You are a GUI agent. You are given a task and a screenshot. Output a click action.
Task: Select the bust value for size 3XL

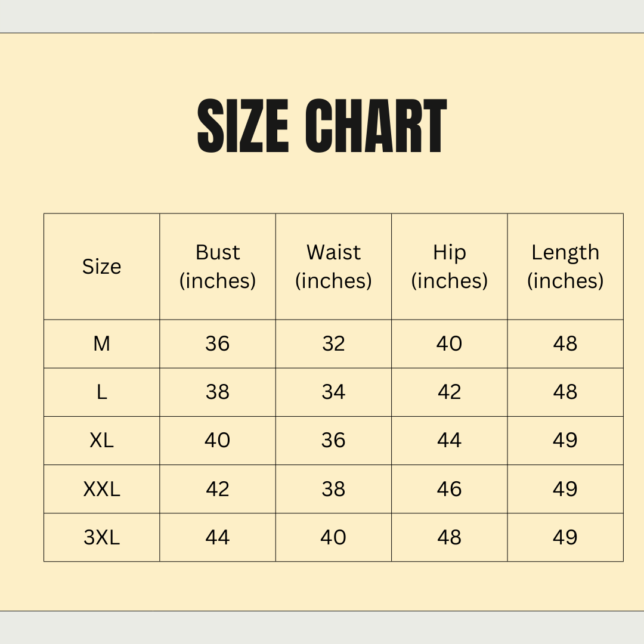[218, 537]
